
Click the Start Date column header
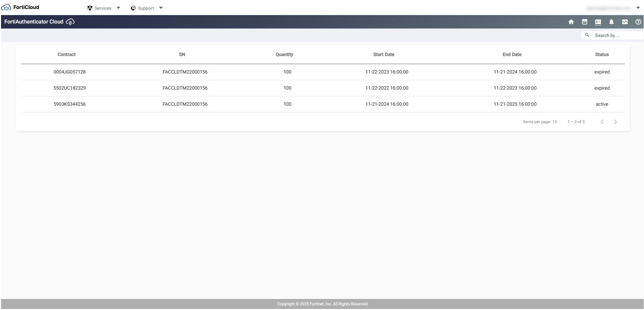pos(384,54)
